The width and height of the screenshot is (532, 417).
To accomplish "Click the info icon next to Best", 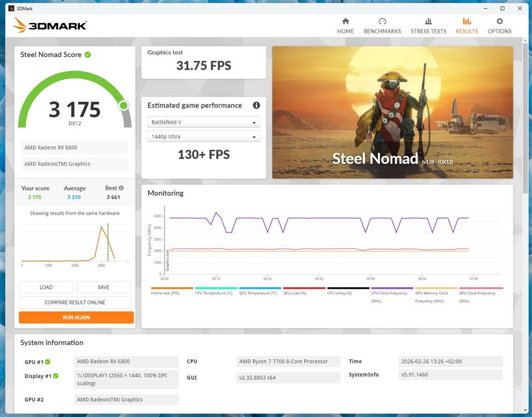I will coord(121,188).
